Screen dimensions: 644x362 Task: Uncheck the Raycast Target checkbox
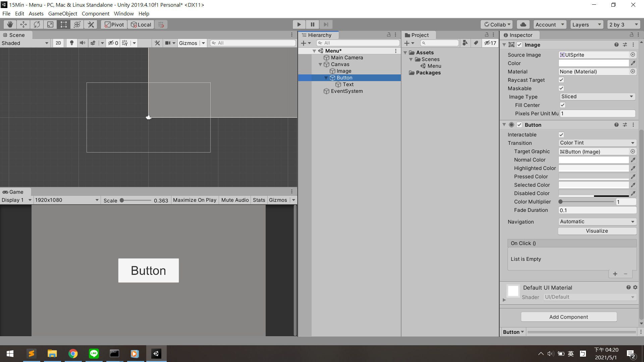(561, 80)
